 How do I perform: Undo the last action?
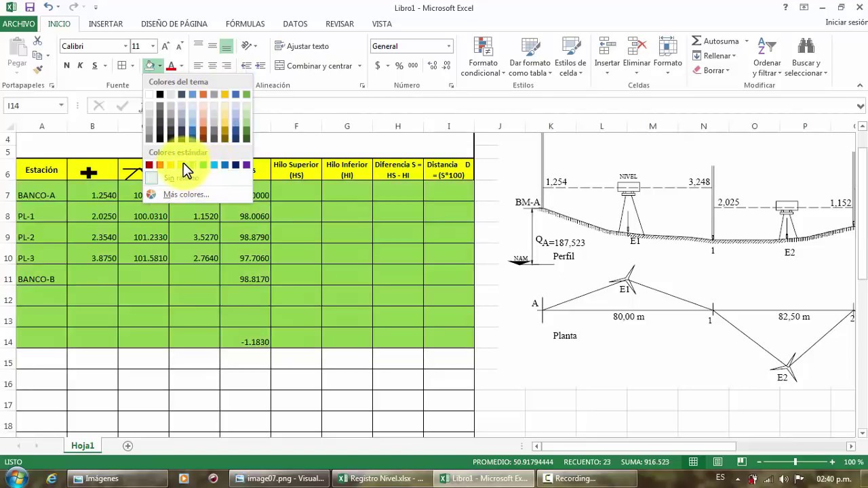[48, 7]
